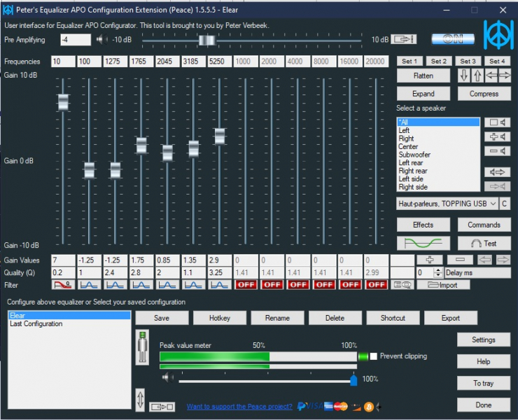Click the EQ magnifier icon in Filter row
The width and height of the screenshot is (518, 420).
point(402,285)
